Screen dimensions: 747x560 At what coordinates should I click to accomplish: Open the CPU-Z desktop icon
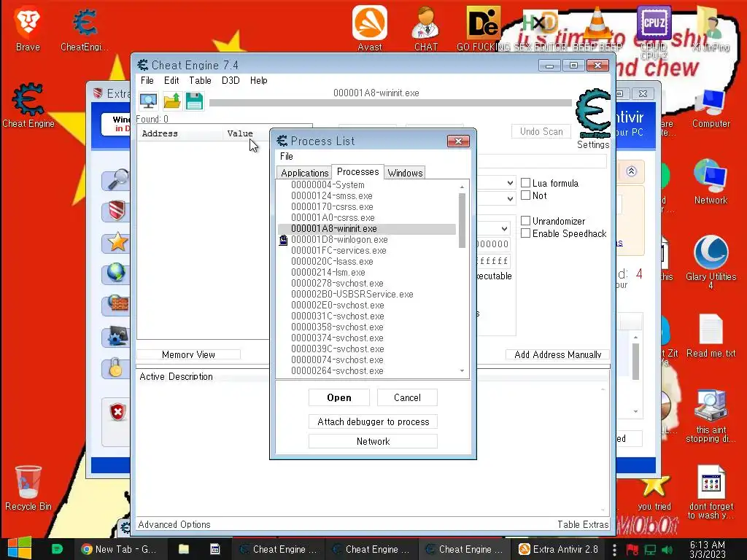tap(654, 31)
